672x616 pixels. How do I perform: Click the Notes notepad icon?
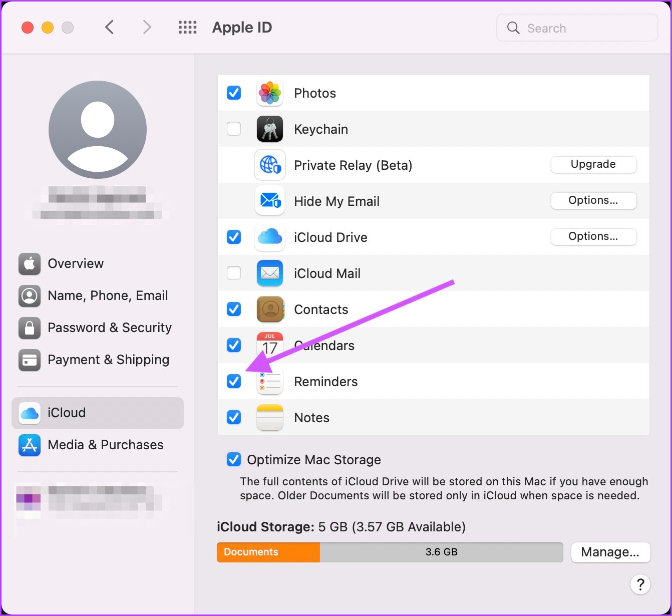point(270,418)
